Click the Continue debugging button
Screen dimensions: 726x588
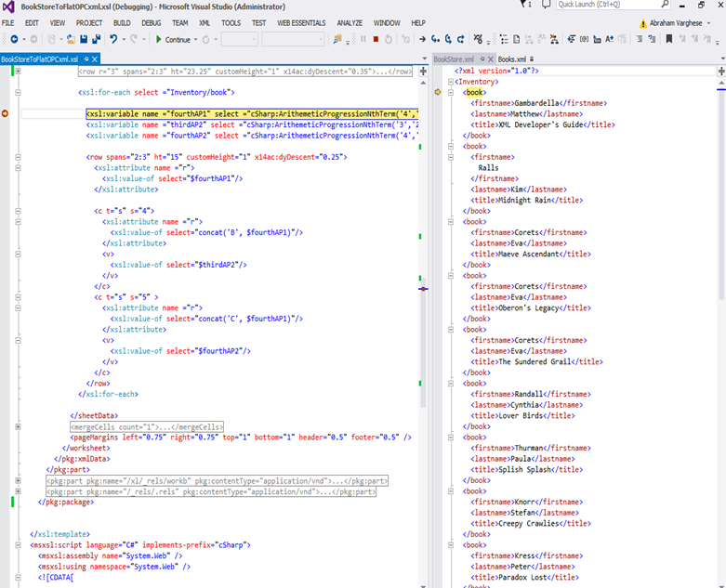tap(173, 39)
